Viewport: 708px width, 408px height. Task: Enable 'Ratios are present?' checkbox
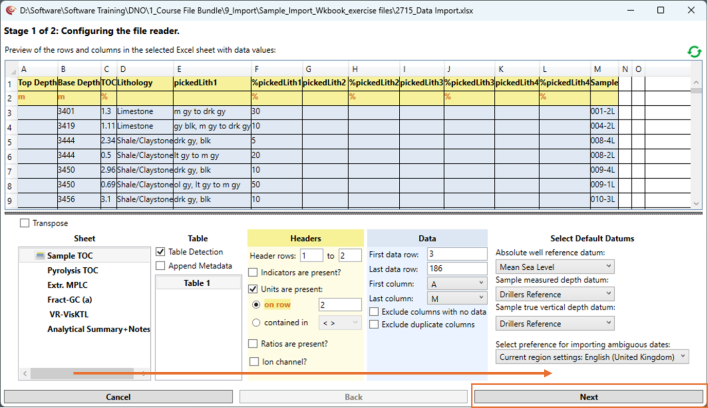(254, 343)
